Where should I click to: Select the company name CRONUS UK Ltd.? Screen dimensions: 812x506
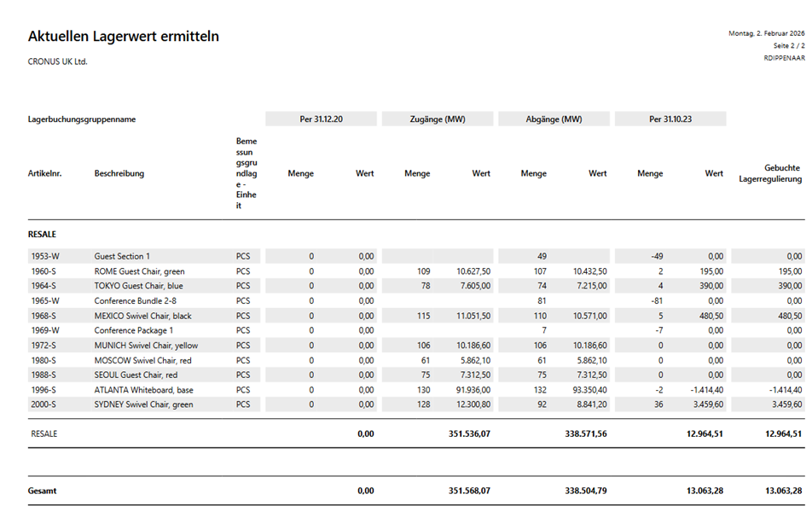[57, 61]
